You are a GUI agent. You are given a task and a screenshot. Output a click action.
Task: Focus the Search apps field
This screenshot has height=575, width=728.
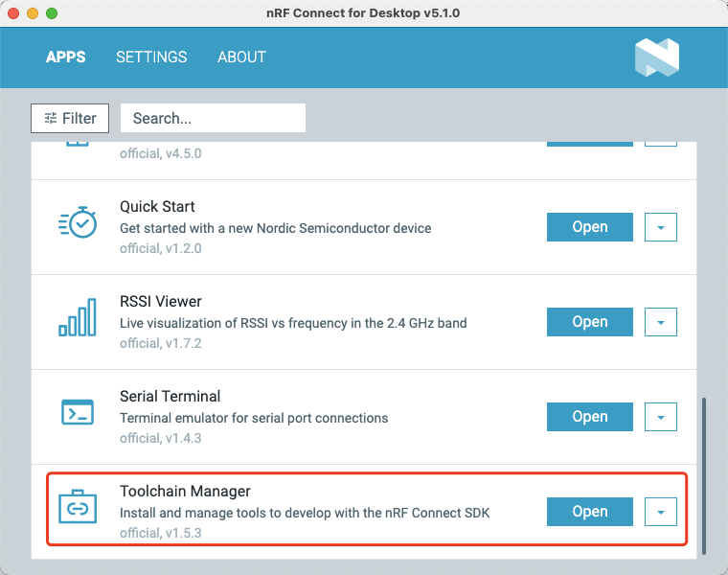point(213,118)
